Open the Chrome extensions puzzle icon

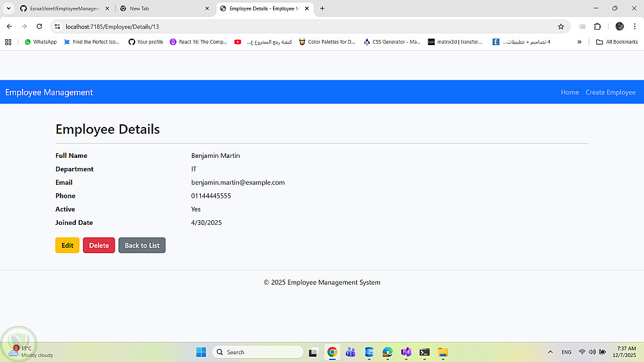pyautogui.click(x=598, y=26)
